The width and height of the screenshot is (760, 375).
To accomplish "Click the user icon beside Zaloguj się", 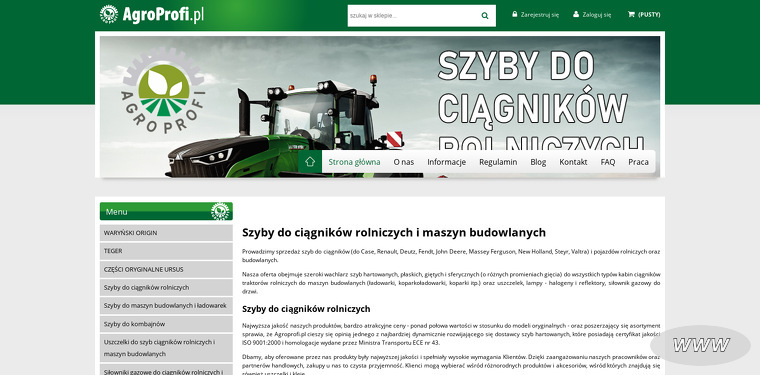I will pos(576,15).
